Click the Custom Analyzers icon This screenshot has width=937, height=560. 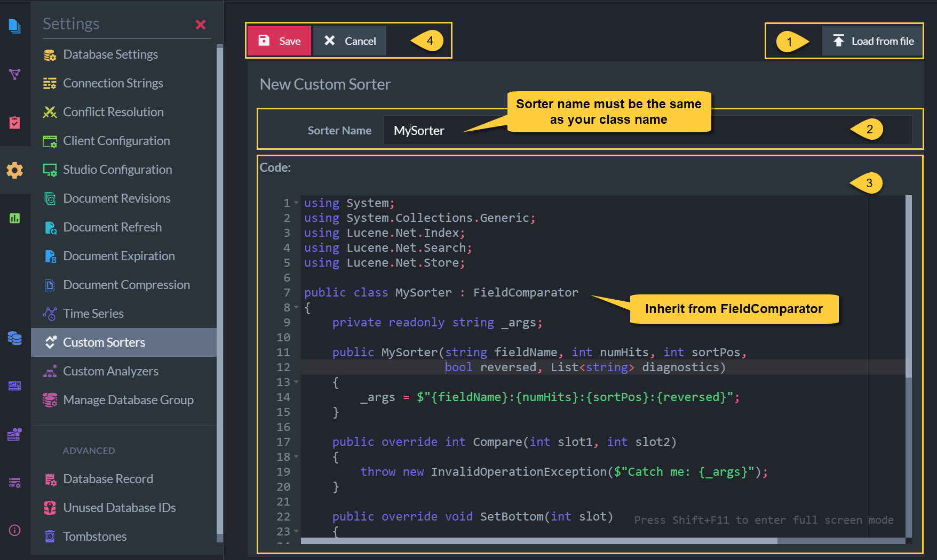[x=50, y=371]
